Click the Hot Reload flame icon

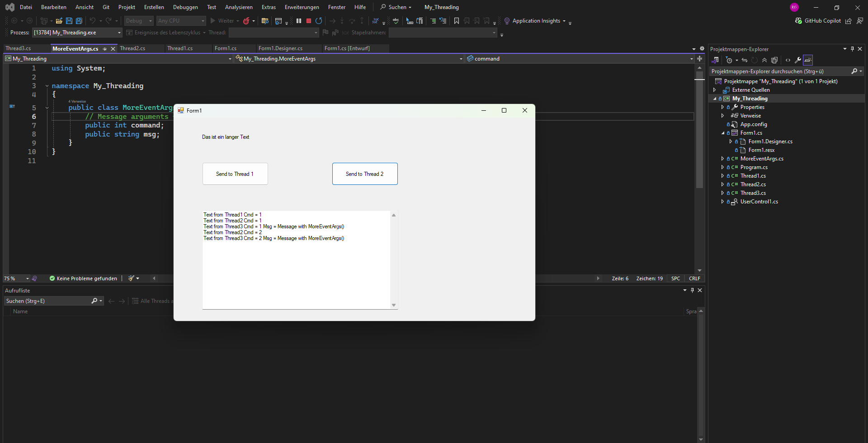pyautogui.click(x=246, y=21)
